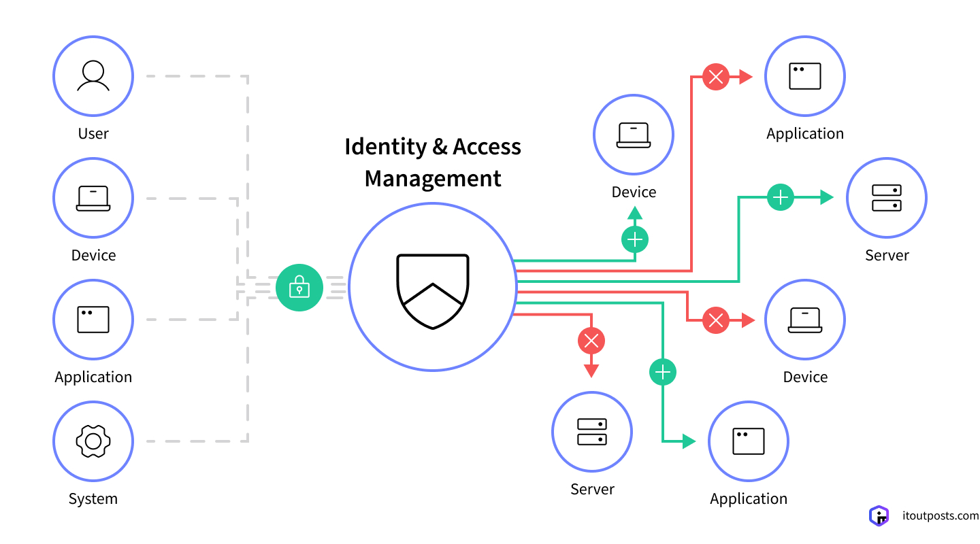980x544 pixels.
Task: Open the right-side Server stack icon
Action: click(x=886, y=197)
